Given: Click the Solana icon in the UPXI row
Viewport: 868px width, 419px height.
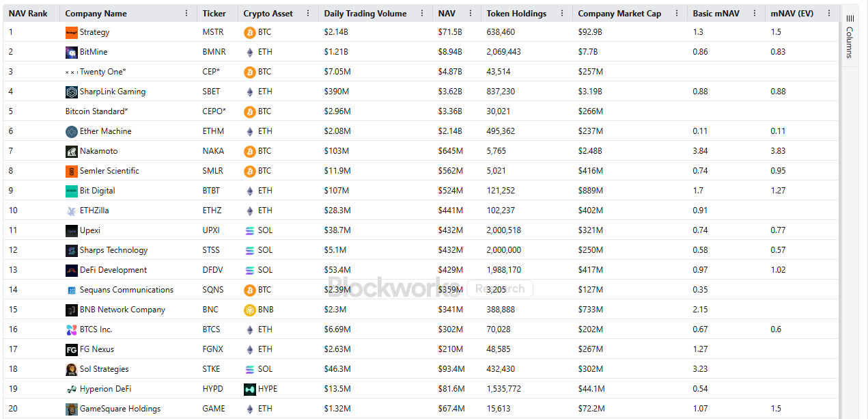Looking at the screenshot, I should click(x=250, y=230).
